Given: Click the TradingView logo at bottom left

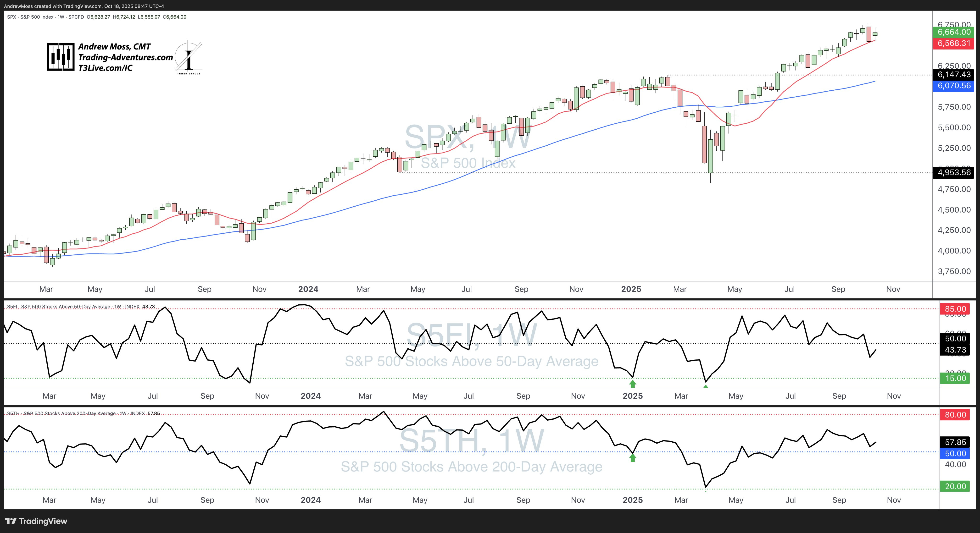Looking at the screenshot, I should pos(36,521).
